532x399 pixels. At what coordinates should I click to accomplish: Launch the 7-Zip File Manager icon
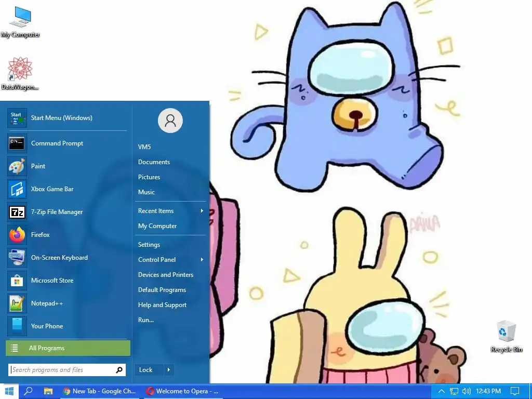(17, 212)
